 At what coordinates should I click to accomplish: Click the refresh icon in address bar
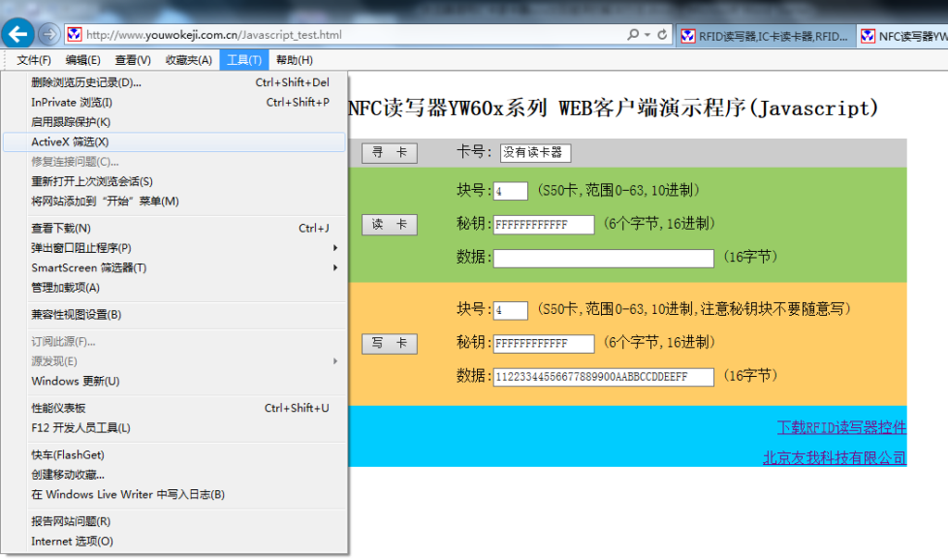[x=662, y=35]
